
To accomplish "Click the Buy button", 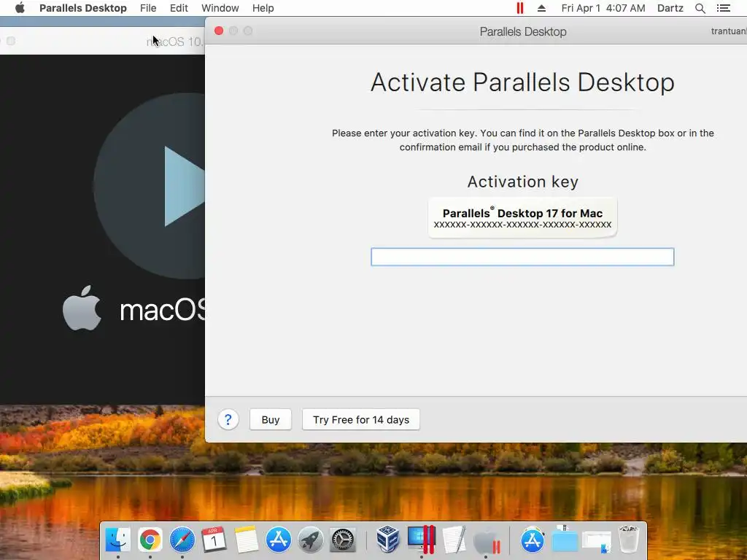I will (270, 419).
